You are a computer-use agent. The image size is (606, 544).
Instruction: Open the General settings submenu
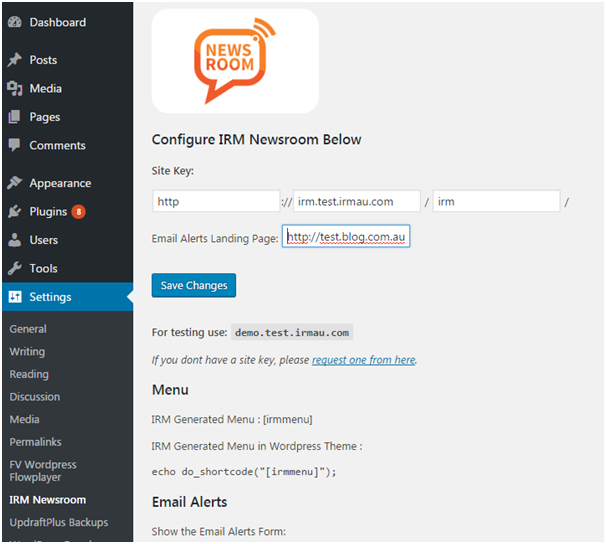click(28, 329)
